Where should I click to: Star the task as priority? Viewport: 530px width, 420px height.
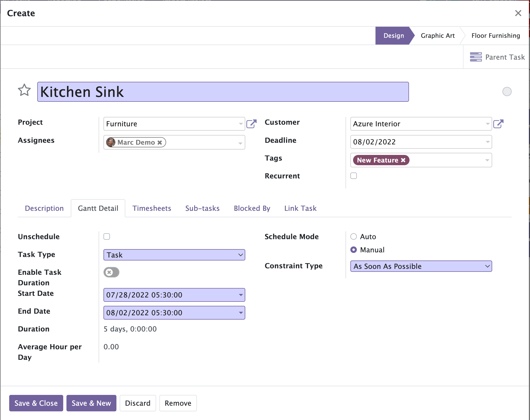[x=24, y=90]
